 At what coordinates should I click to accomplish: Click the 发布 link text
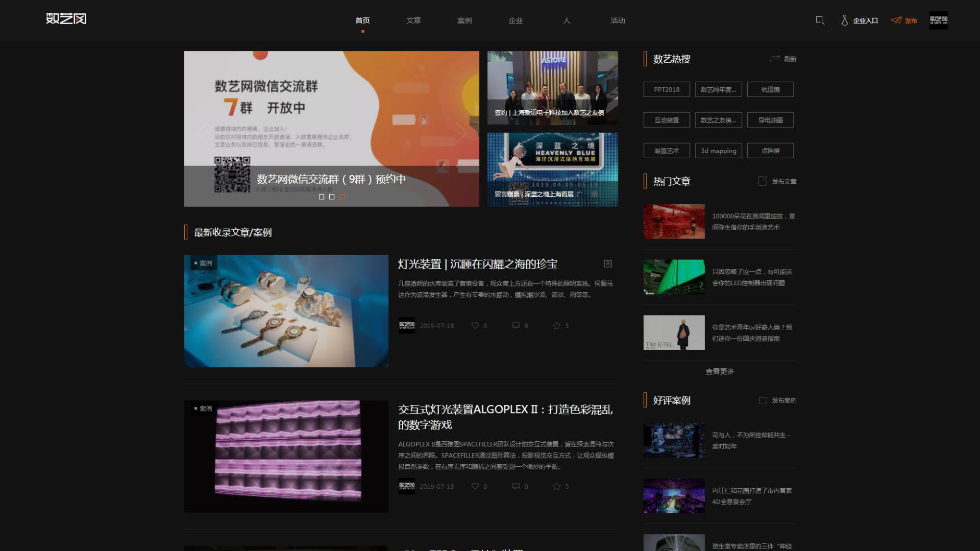(x=911, y=21)
